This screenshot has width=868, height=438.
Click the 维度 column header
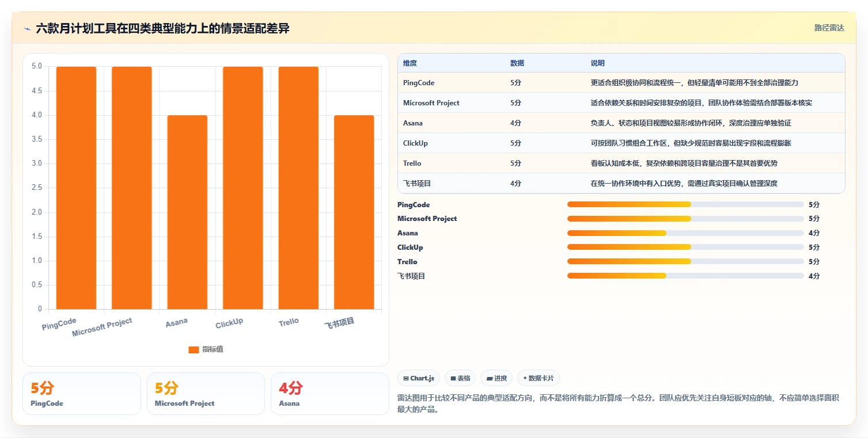tap(410, 63)
